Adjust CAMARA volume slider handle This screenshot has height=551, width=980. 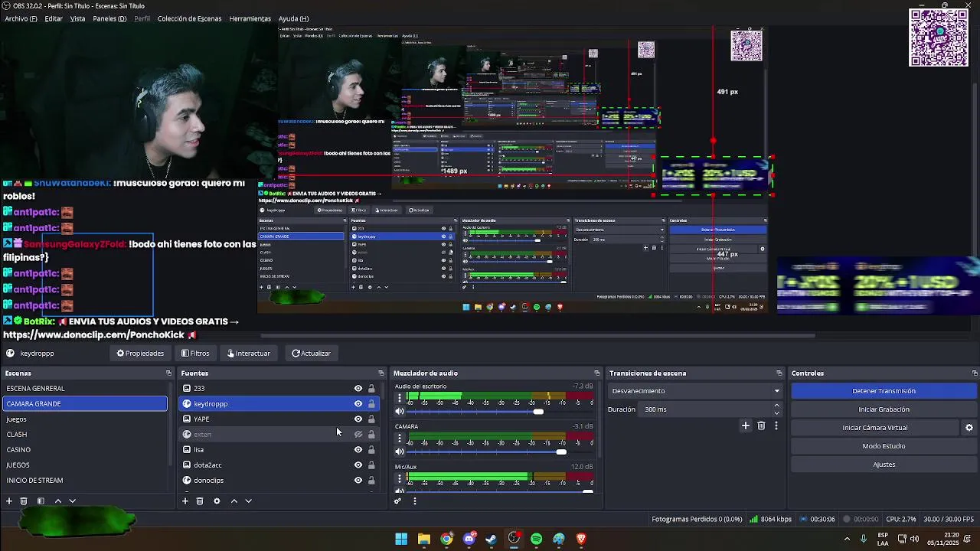pos(561,452)
